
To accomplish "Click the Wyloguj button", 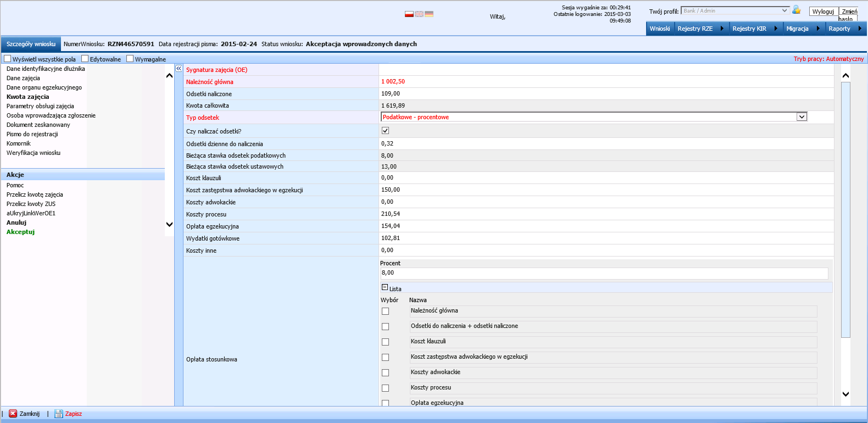I will click(x=823, y=12).
